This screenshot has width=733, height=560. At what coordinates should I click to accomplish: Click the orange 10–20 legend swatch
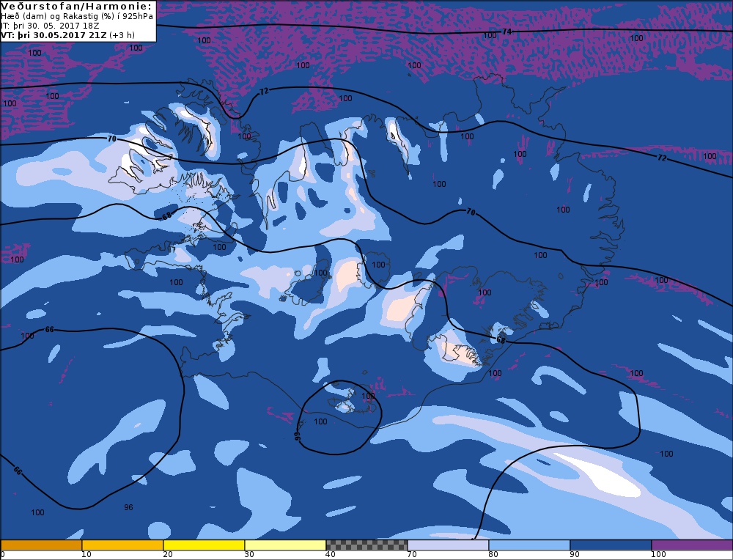[x=122, y=545]
